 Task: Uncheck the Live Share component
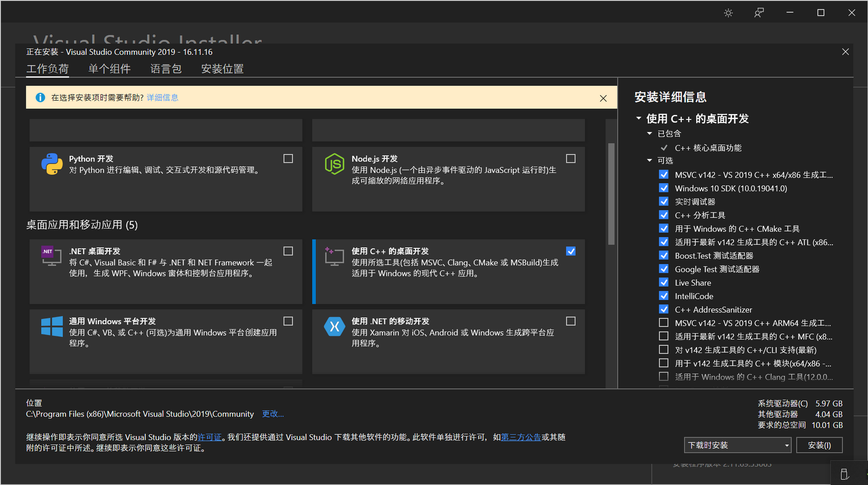pyautogui.click(x=664, y=282)
